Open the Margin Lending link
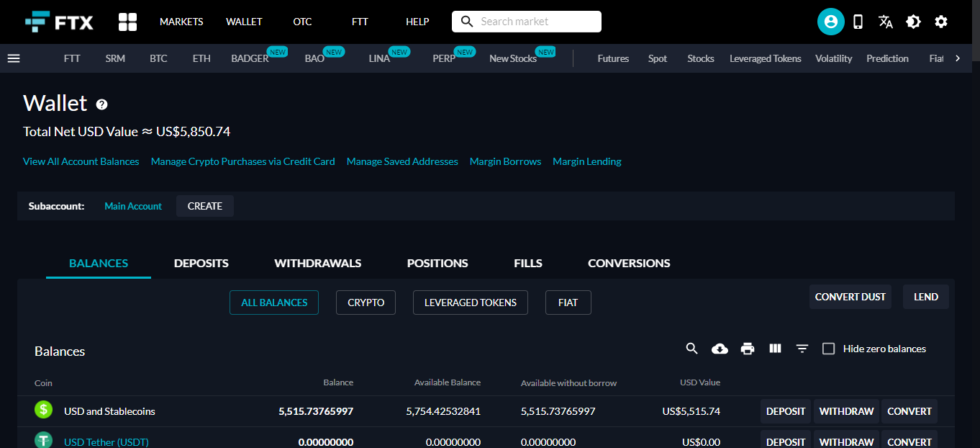980x448 pixels. 586,161
